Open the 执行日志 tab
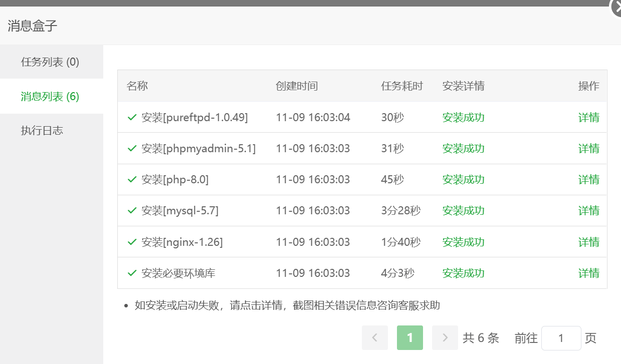Screen dimensions: 621x364 click(x=42, y=131)
